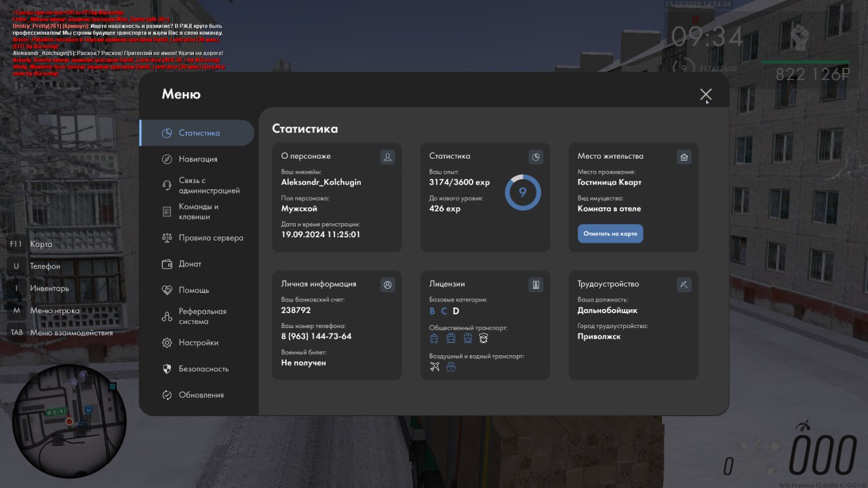
Task: Open the Статистика menu section
Action: pyautogui.click(x=197, y=133)
